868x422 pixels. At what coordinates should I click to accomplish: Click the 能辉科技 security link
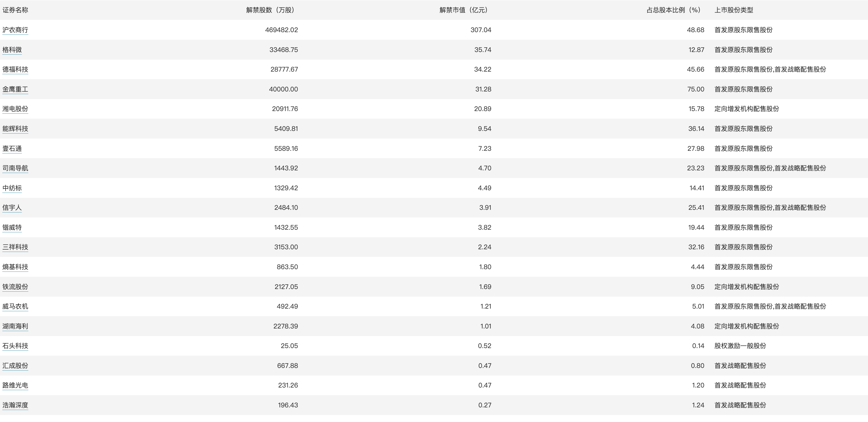point(15,129)
